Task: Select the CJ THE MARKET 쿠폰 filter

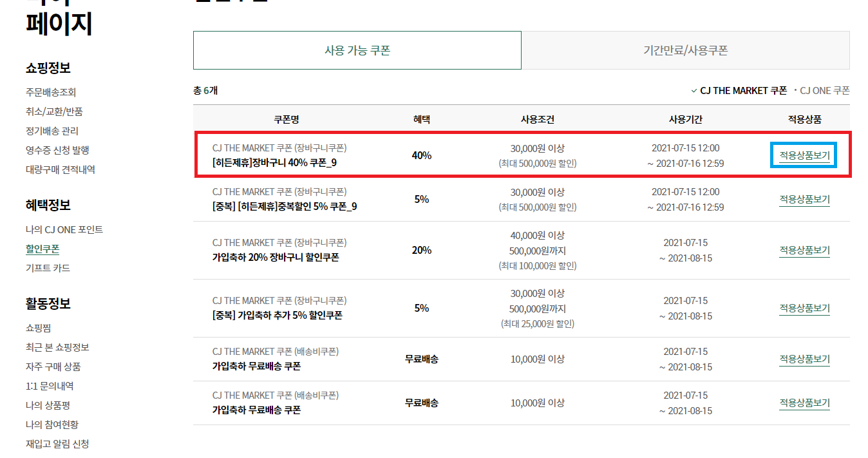Action: pyautogui.click(x=742, y=91)
